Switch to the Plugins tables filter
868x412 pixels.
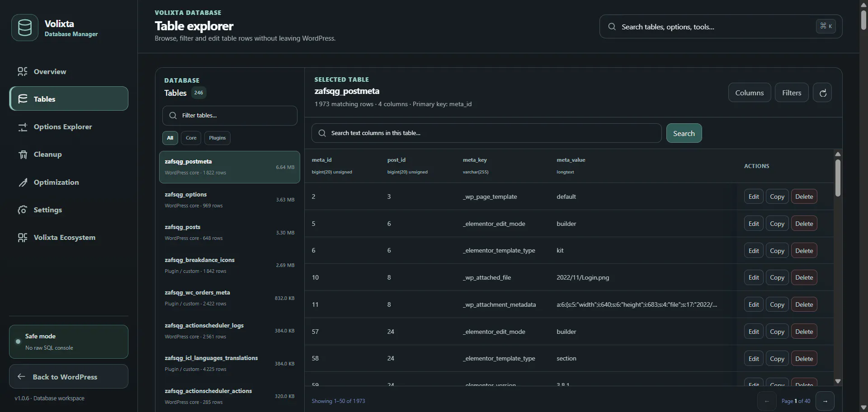coord(217,138)
